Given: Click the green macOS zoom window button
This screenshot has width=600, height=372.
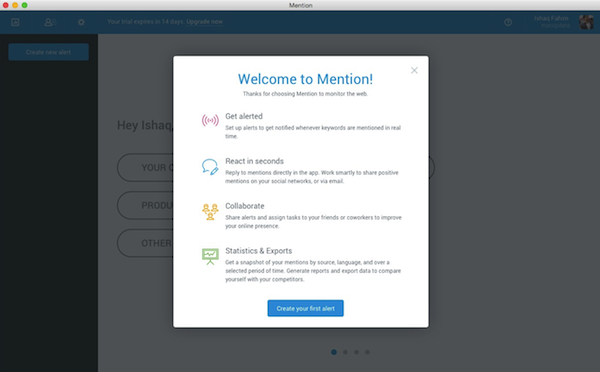Looking at the screenshot, I should pos(24,5).
